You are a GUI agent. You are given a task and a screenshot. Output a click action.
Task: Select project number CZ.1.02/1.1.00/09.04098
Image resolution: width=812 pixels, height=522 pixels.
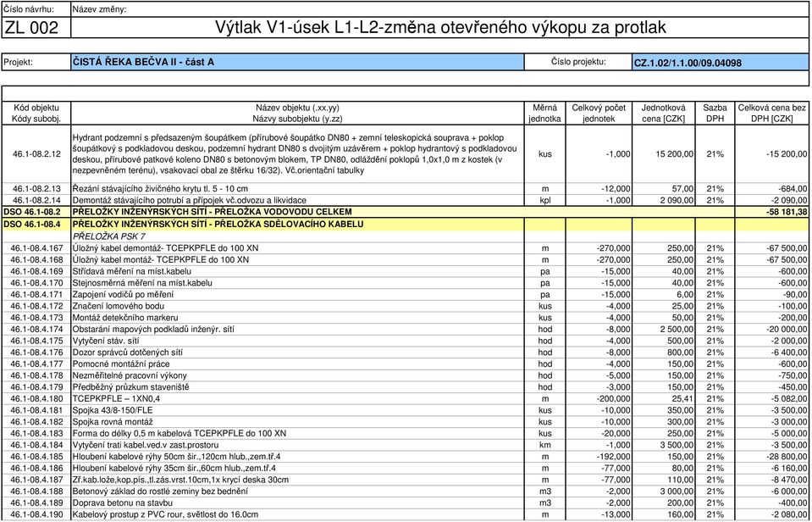[688, 64]
